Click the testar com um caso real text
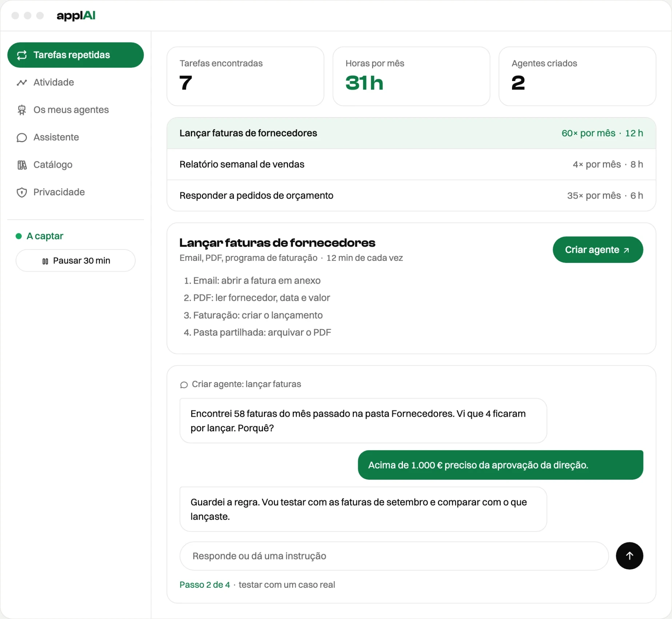The width and height of the screenshot is (672, 619). [x=287, y=585]
